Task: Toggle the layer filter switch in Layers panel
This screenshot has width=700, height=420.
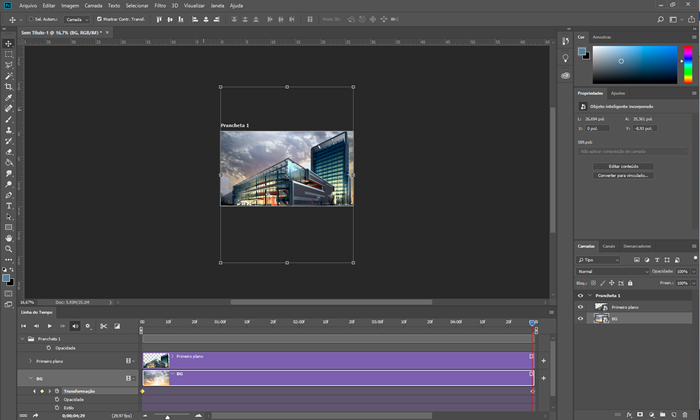Action: click(x=695, y=258)
